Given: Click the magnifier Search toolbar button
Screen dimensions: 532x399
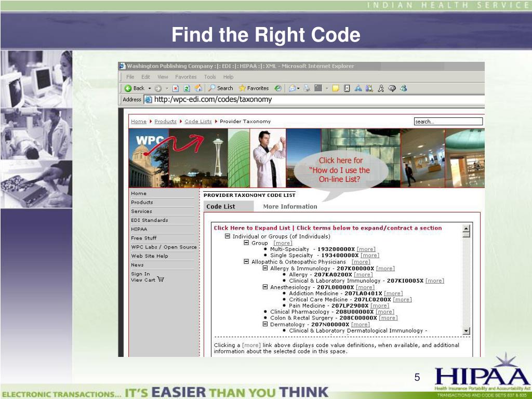Looking at the screenshot, I should point(220,88).
